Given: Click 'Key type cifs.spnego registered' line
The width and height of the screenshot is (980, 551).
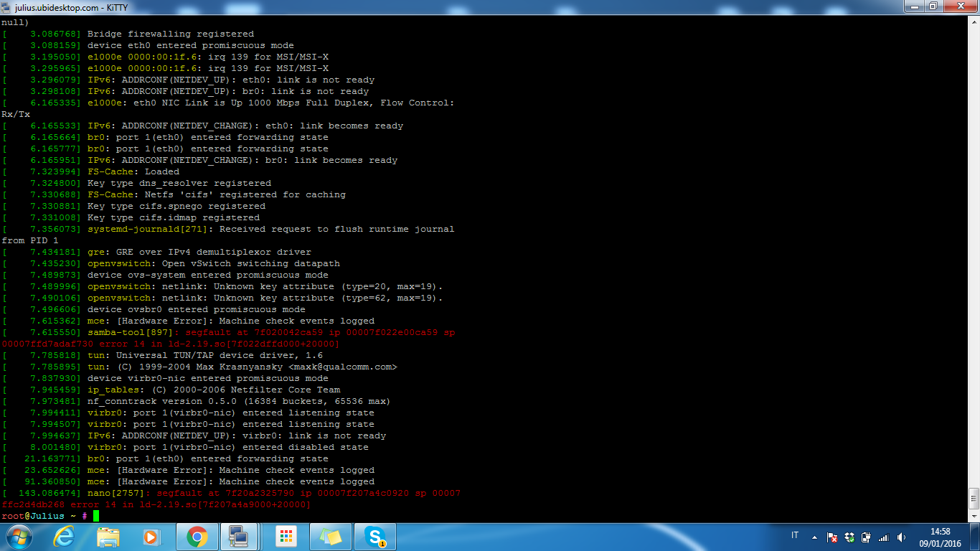Looking at the screenshot, I should coord(133,206).
